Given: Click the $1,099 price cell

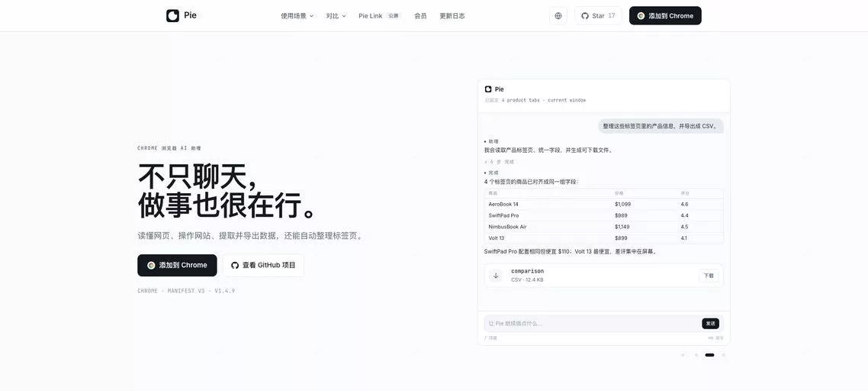Looking at the screenshot, I should click(x=622, y=204).
